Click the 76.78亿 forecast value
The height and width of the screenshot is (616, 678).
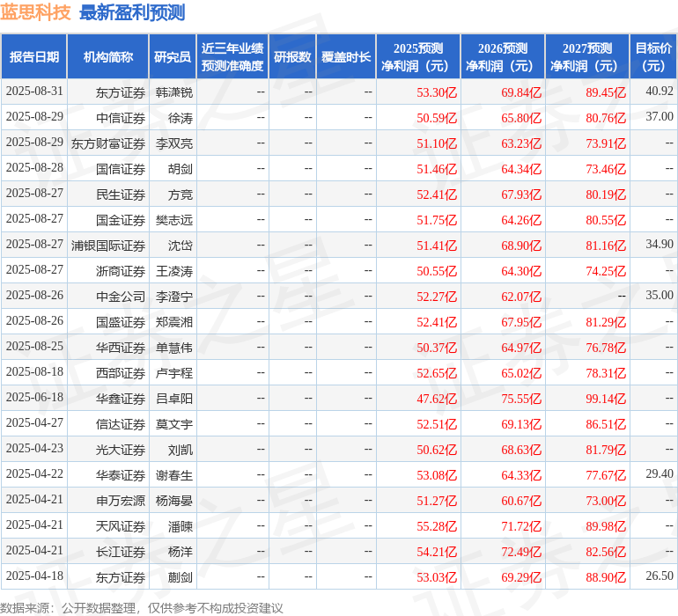tap(606, 348)
